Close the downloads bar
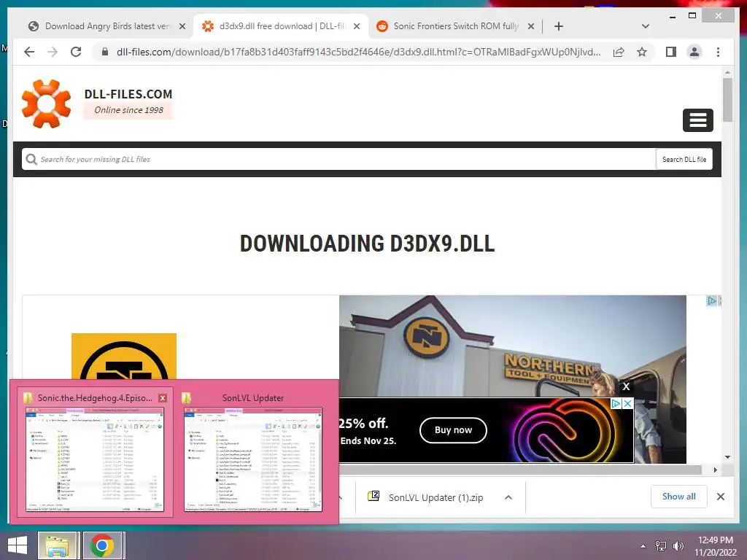747x560 pixels. click(x=720, y=497)
